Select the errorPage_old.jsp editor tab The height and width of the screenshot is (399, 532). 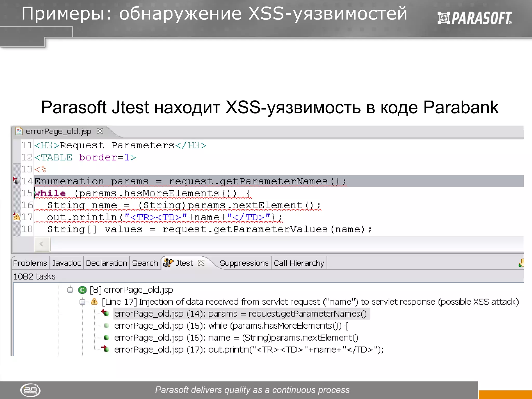tap(58, 131)
